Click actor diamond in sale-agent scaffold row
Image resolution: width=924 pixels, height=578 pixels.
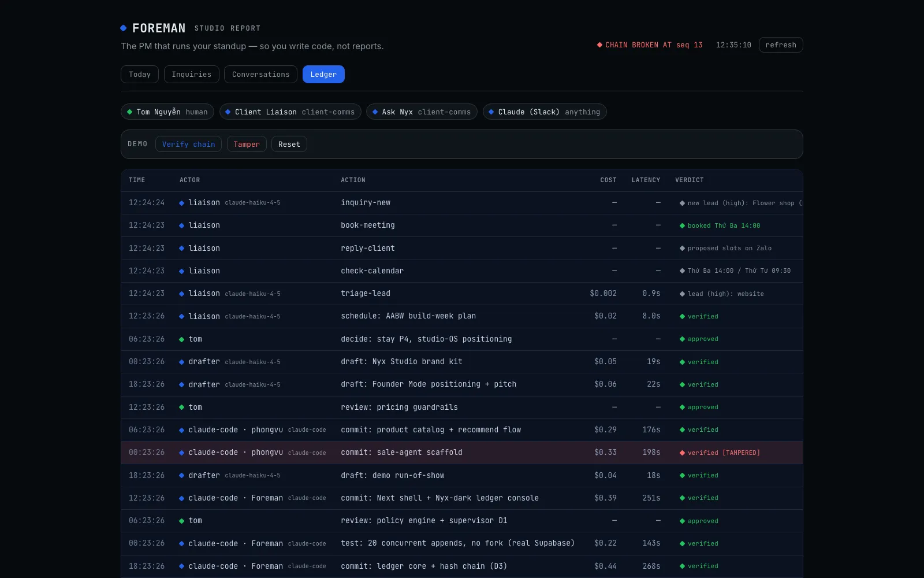click(181, 453)
